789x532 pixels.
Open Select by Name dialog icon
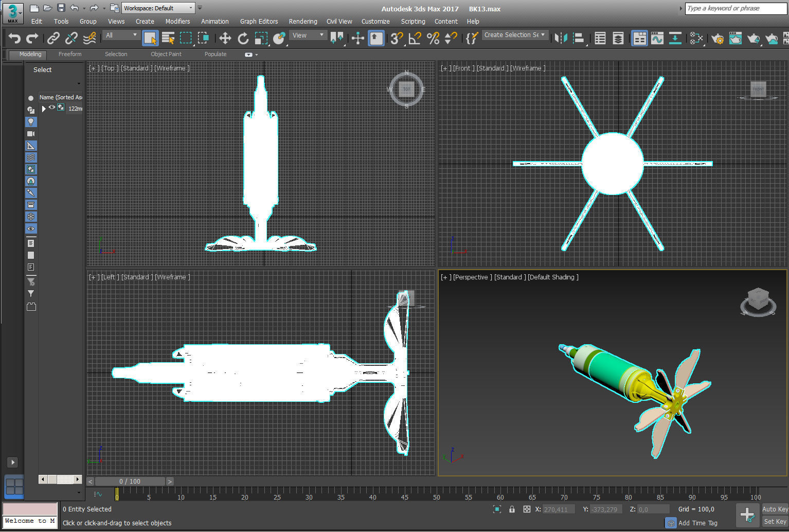point(168,38)
